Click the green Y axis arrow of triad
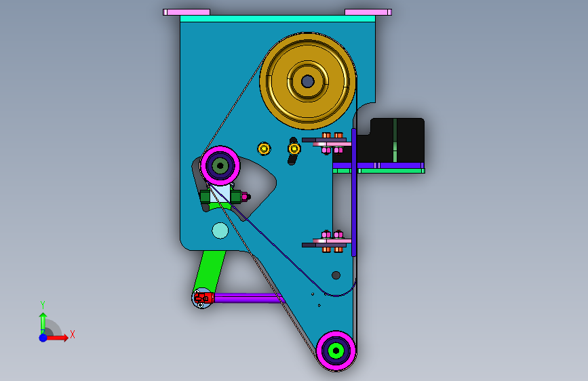Screen dimensions: 588x381 (x=43, y=323)
